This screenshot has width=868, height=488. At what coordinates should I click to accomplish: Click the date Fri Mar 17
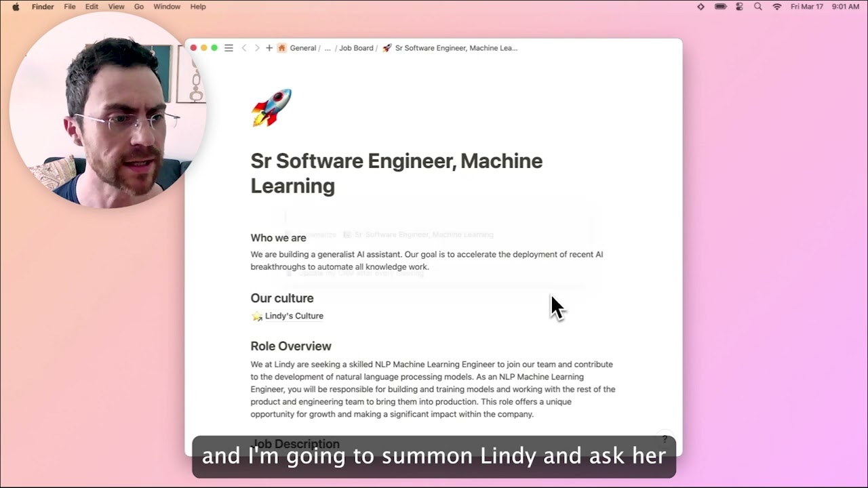coord(806,7)
